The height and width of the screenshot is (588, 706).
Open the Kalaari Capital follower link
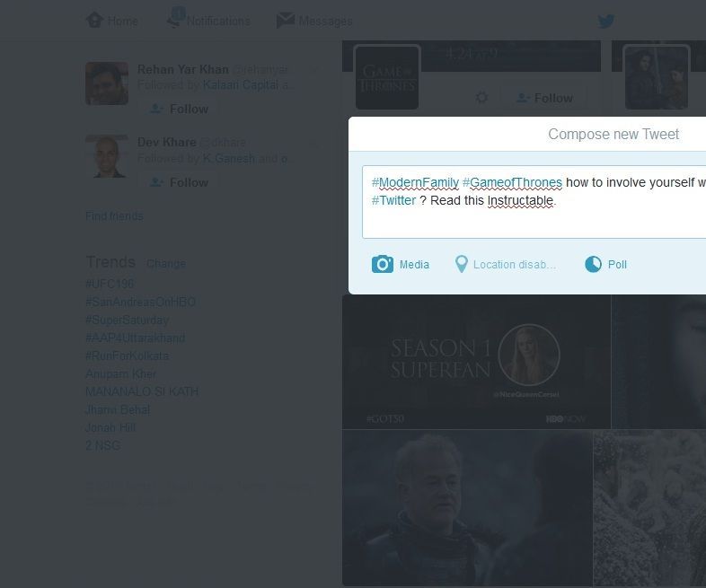[241, 84]
